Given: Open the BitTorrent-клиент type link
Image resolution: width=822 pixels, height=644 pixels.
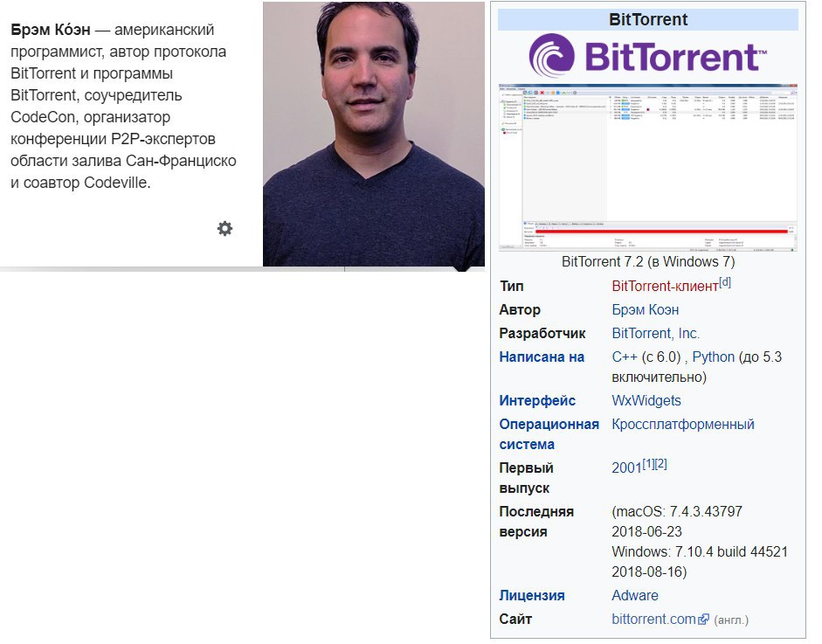Looking at the screenshot, I should [x=665, y=287].
